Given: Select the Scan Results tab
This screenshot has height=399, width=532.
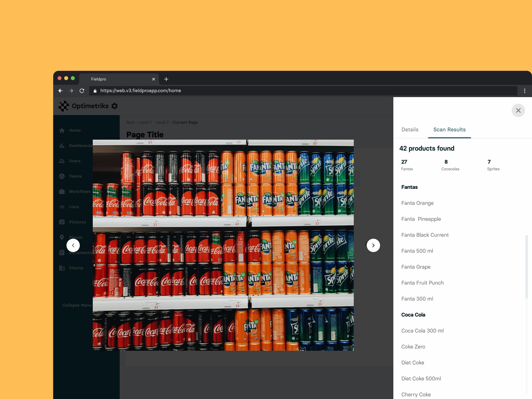Looking at the screenshot, I should coord(450,130).
